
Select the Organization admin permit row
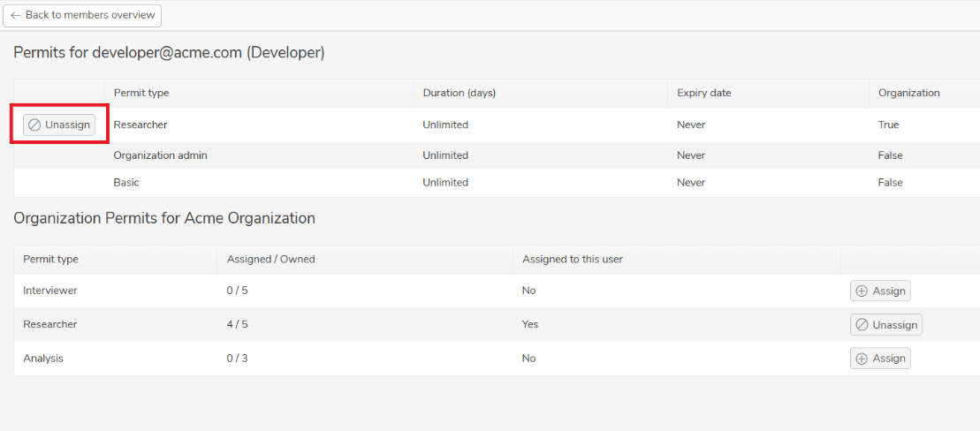497,155
